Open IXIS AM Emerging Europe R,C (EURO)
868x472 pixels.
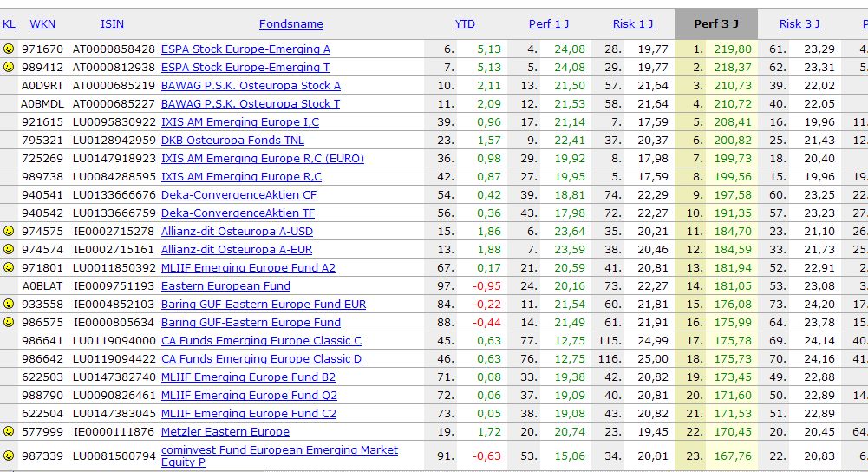(263, 159)
